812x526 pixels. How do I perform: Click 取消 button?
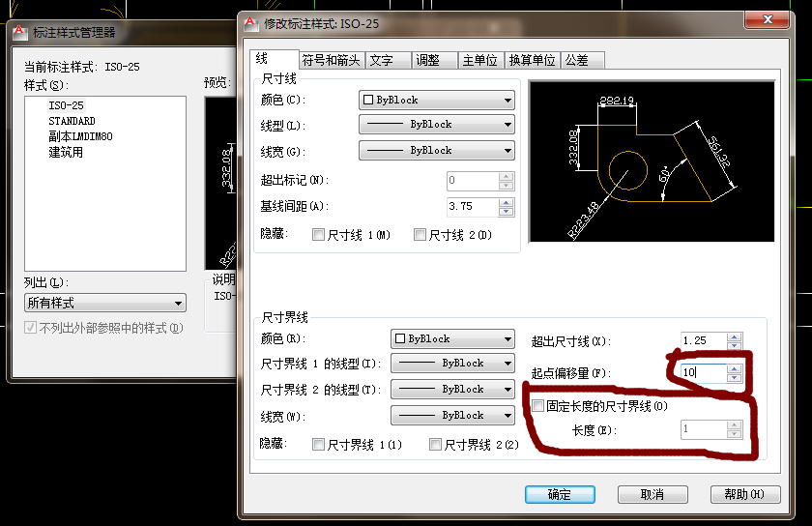[652, 494]
